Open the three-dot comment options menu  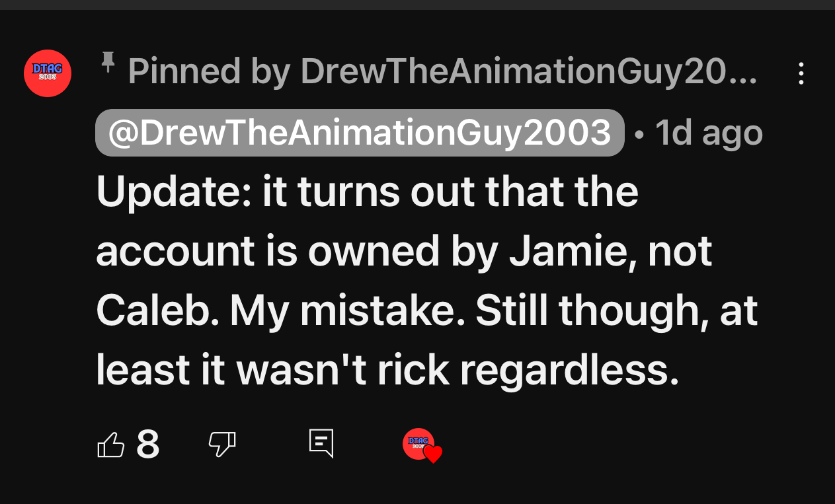coord(801,73)
